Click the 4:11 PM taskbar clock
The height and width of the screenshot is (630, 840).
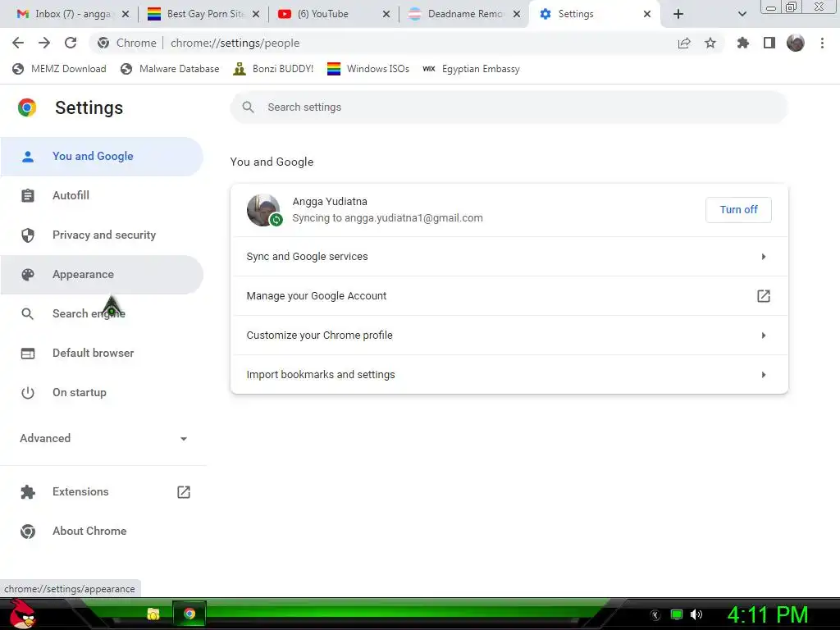767,615
